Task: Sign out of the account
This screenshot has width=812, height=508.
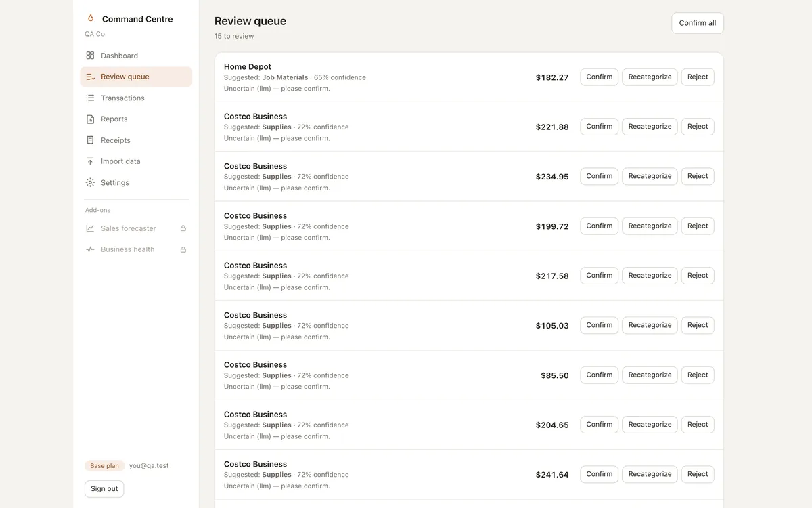Action: (x=104, y=489)
